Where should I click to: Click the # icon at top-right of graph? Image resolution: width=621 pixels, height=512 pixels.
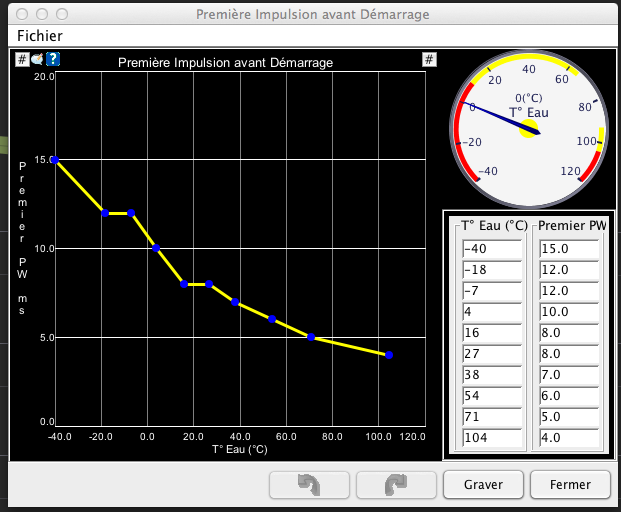click(x=429, y=59)
